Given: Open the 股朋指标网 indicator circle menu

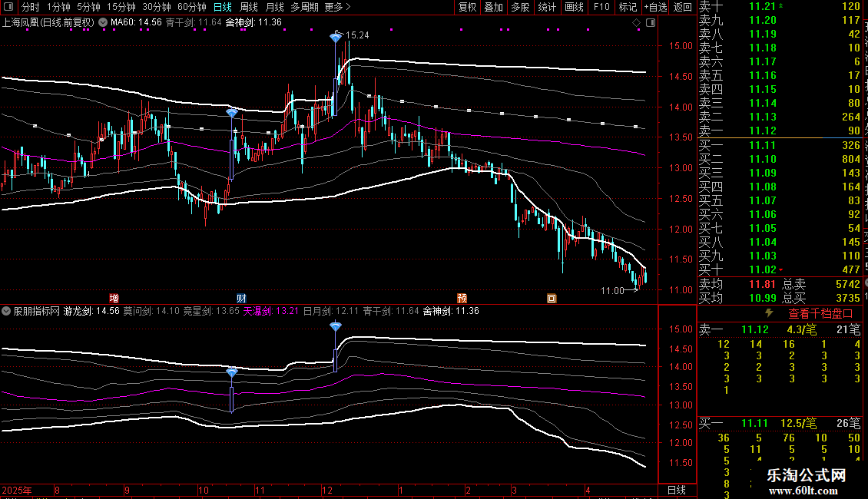Looking at the screenshot, I should [6, 311].
